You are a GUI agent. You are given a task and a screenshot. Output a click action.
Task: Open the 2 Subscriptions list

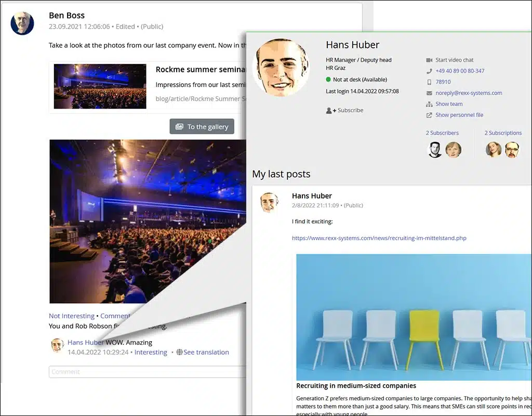(503, 133)
